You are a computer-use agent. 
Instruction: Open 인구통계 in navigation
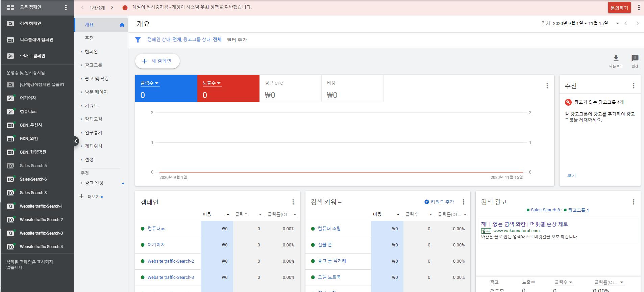93,133
